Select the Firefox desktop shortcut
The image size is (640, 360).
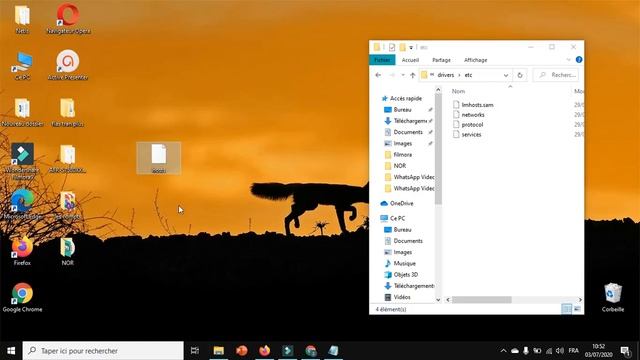coord(22,251)
